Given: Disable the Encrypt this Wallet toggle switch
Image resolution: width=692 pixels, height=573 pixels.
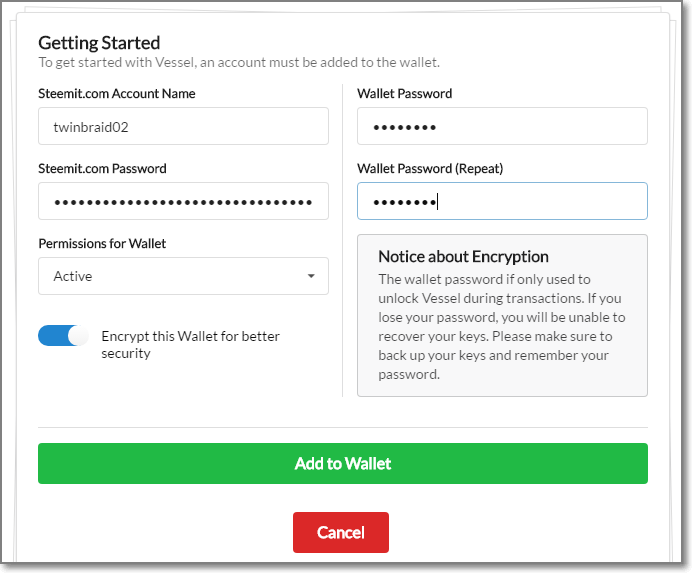Looking at the screenshot, I should pyautogui.click(x=63, y=336).
